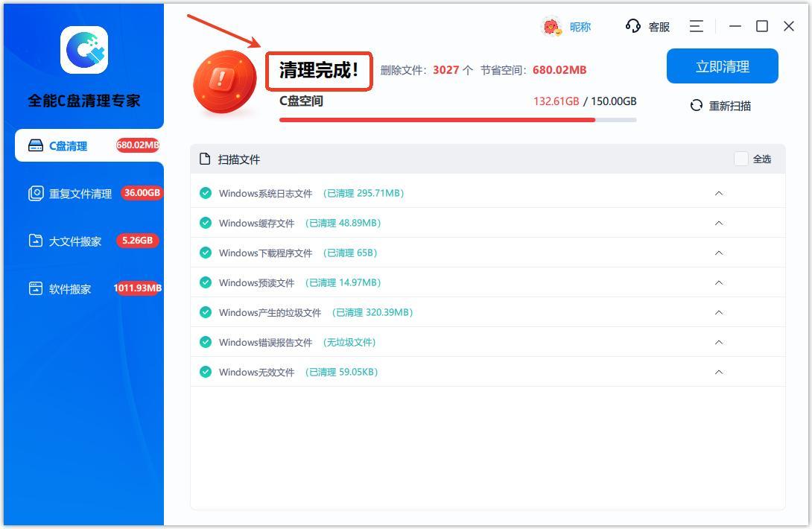Switch to the C盘清理 tab
This screenshot has width=812, height=529.
click(69, 146)
